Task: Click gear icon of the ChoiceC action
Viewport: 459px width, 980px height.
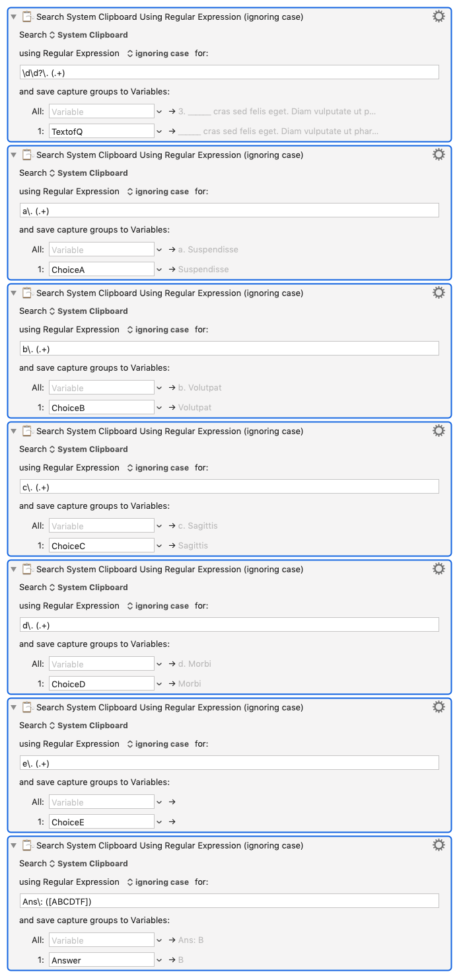Action: pos(439,431)
